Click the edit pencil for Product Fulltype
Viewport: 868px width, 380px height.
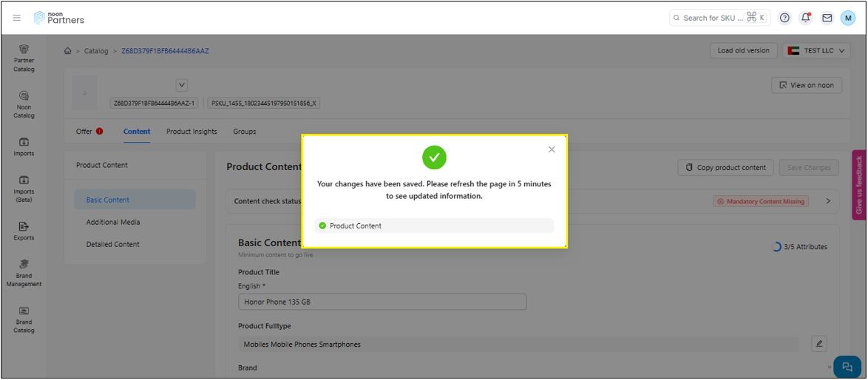(818, 343)
